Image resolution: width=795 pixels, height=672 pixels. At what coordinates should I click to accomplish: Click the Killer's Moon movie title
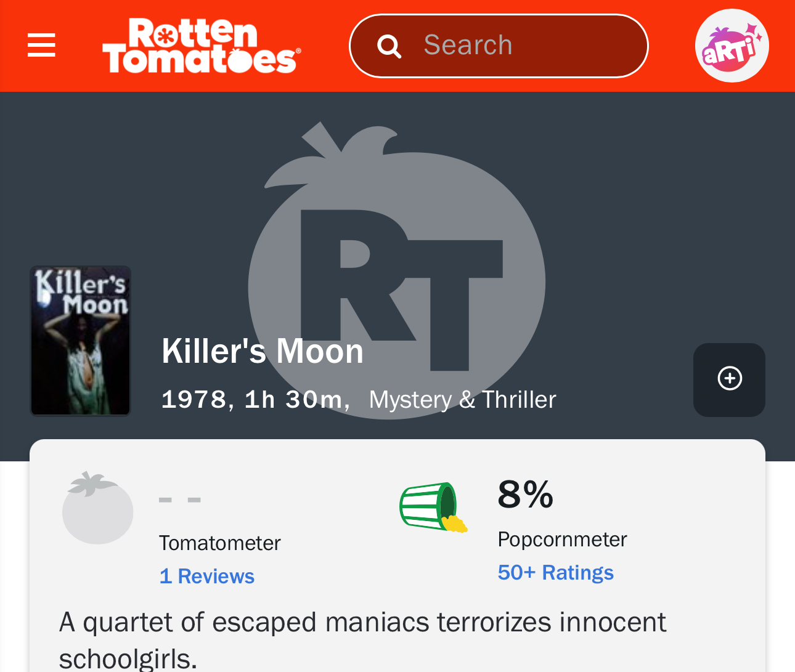[263, 352]
